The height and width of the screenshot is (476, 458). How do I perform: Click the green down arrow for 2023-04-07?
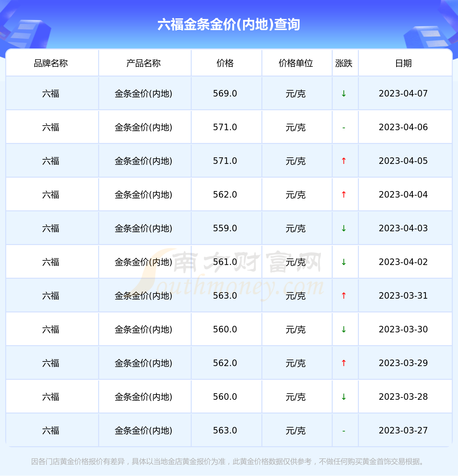coord(344,94)
